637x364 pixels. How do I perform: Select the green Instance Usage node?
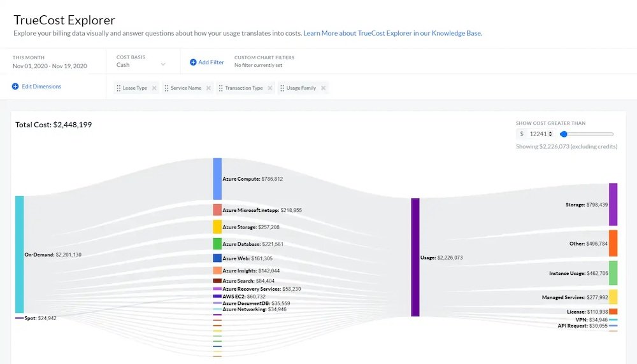click(613, 273)
